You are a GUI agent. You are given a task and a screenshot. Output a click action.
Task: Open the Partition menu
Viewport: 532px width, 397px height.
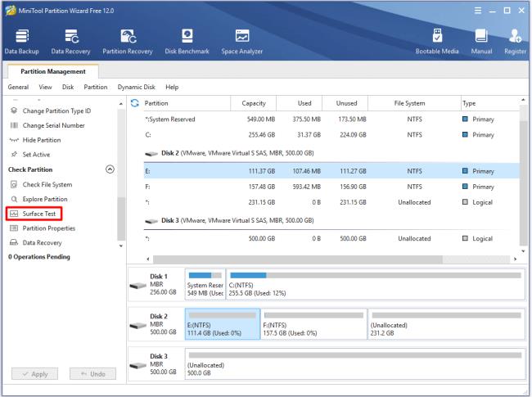(96, 88)
